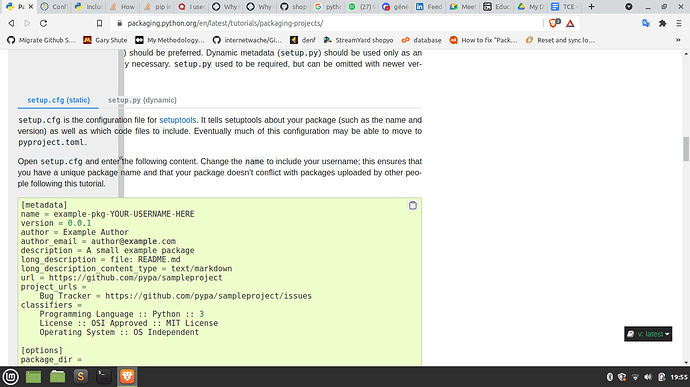Show the clock calendar at 19:55
Viewport: 690px width, 387px height.
(679, 377)
